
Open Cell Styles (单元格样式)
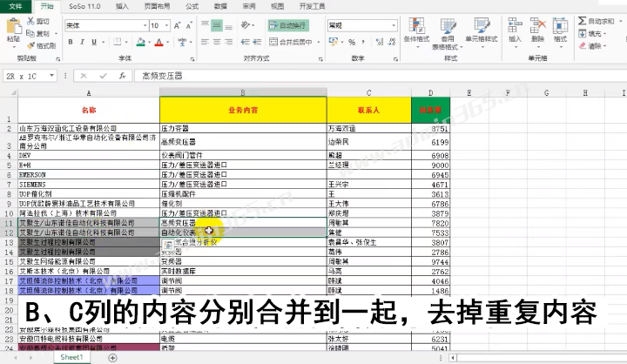pos(482,33)
